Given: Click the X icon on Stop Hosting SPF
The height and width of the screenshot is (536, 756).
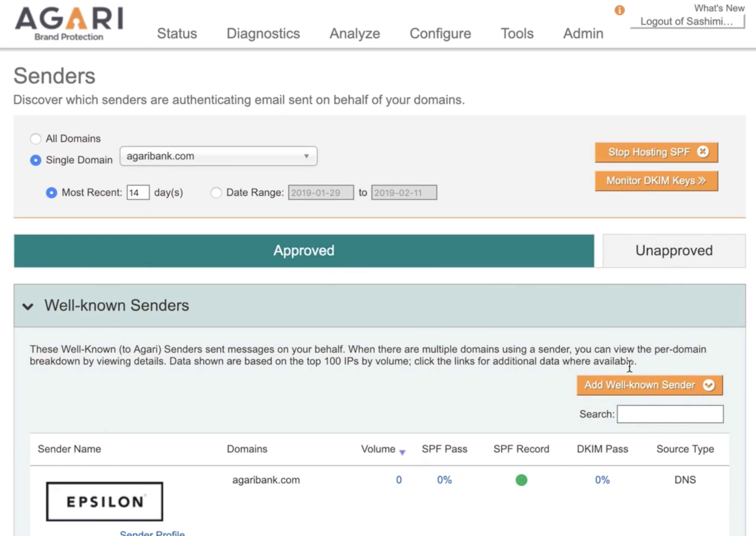Looking at the screenshot, I should [x=703, y=152].
